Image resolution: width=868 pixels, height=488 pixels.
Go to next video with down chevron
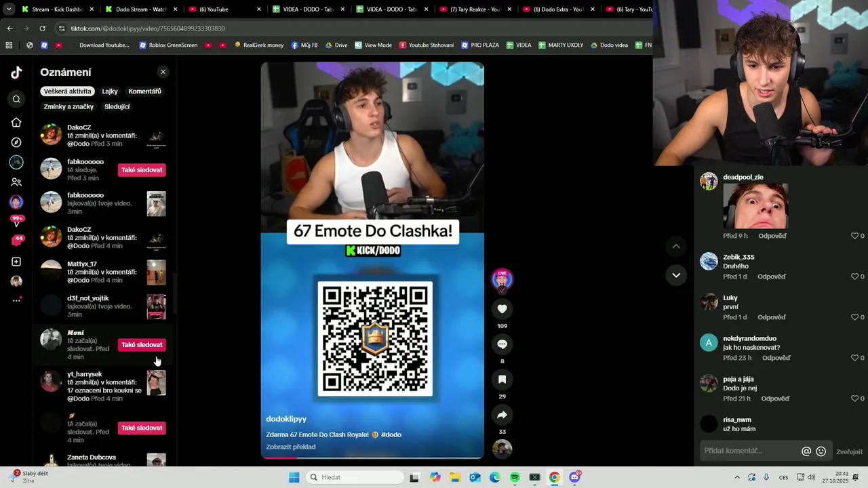tap(676, 275)
